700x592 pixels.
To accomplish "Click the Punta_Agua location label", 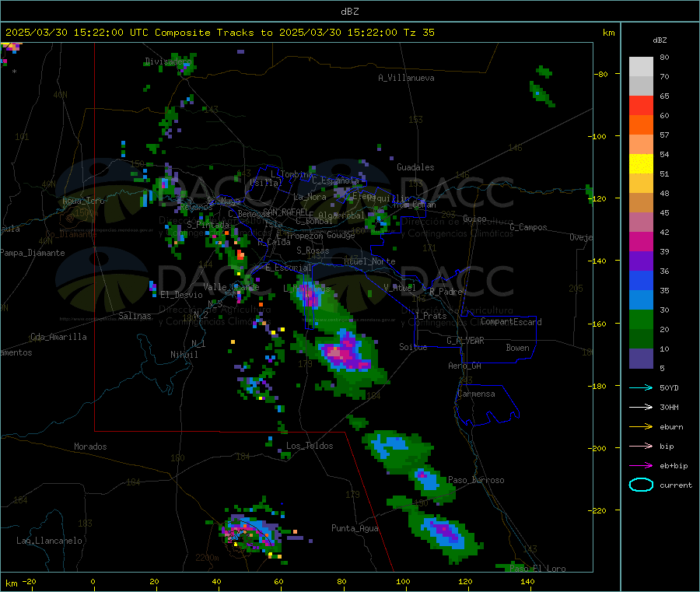I will pos(355,529).
